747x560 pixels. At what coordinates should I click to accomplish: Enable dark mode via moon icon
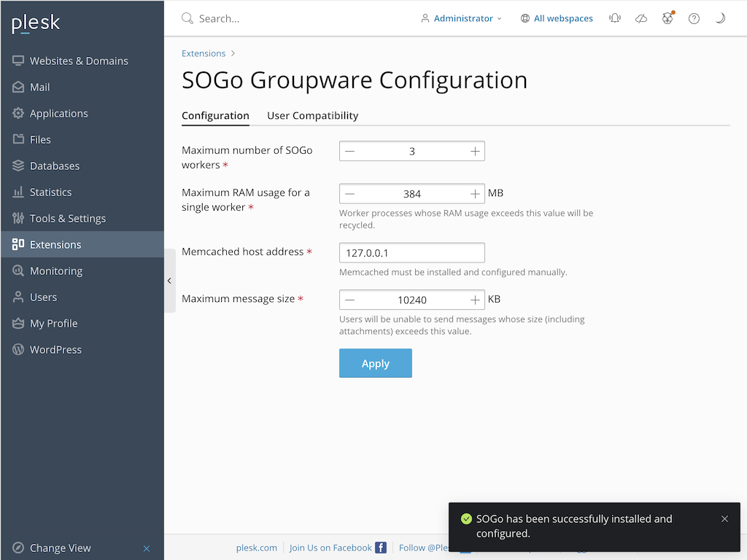[x=720, y=18]
